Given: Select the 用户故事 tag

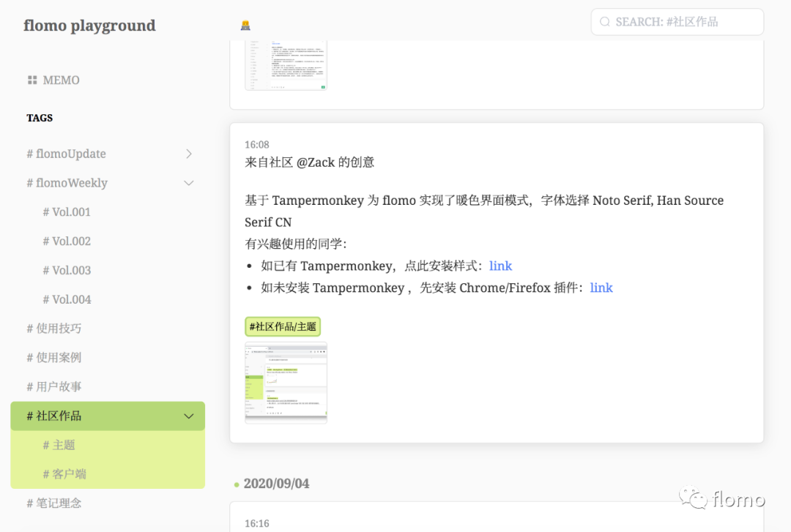Looking at the screenshot, I should (53, 387).
